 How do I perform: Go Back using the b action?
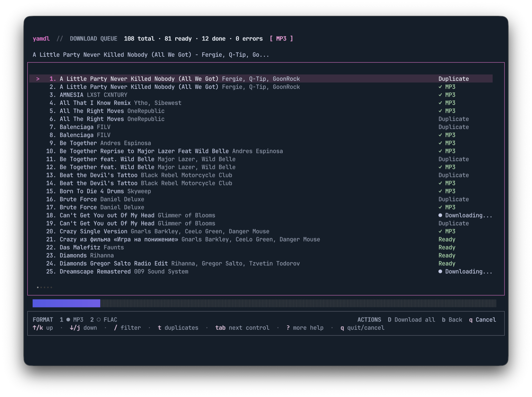tap(452, 320)
